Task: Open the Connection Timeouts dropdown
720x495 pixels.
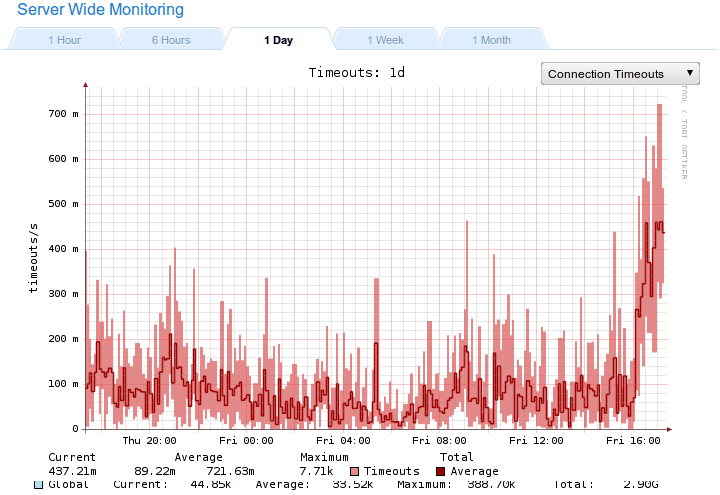Action: 620,73
